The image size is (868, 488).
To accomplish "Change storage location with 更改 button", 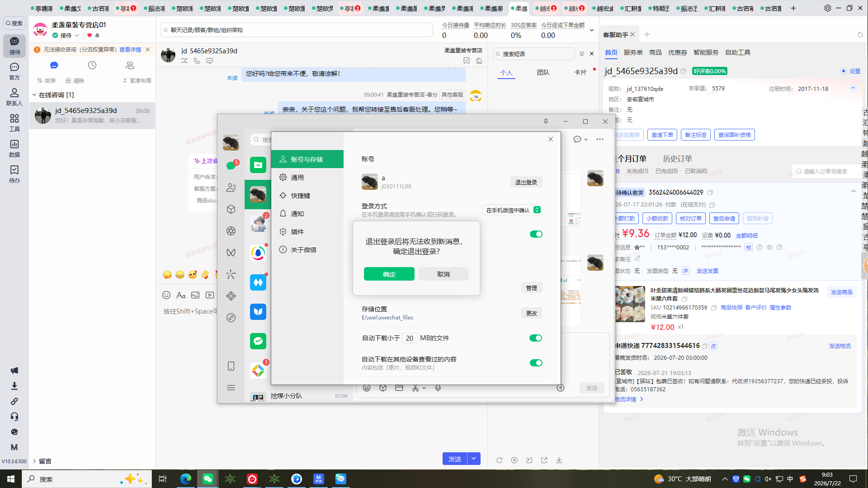I will (532, 313).
